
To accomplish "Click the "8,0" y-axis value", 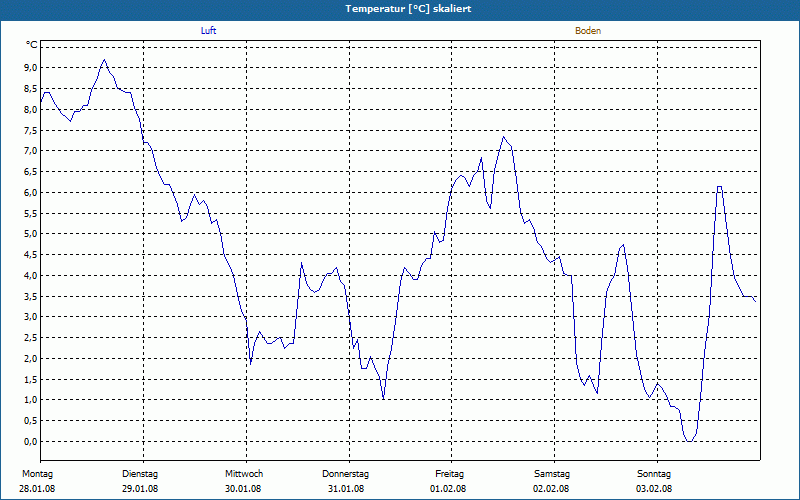I will coord(31,109).
